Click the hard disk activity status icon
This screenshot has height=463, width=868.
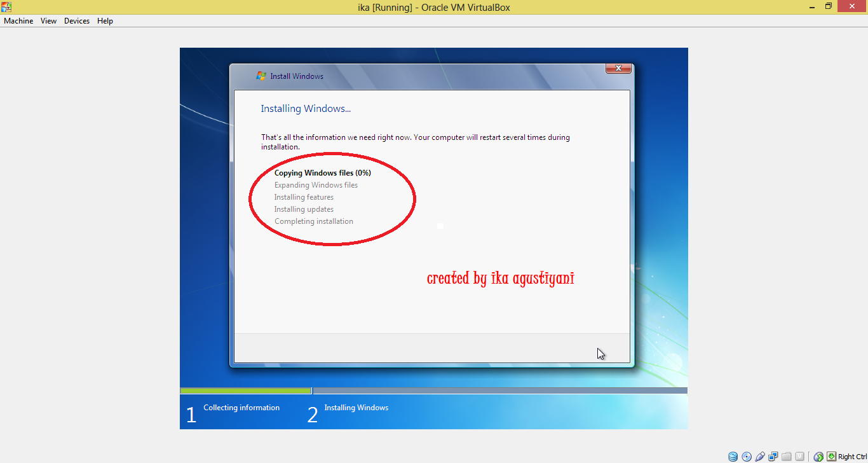(733, 456)
